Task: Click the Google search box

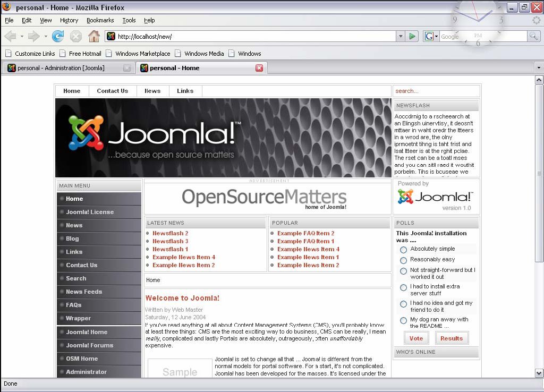Action: pyautogui.click(x=483, y=36)
